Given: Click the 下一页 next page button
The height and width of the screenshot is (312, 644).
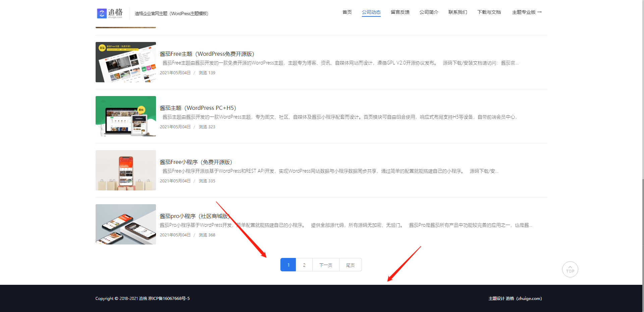Looking at the screenshot, I should (326, 265).
